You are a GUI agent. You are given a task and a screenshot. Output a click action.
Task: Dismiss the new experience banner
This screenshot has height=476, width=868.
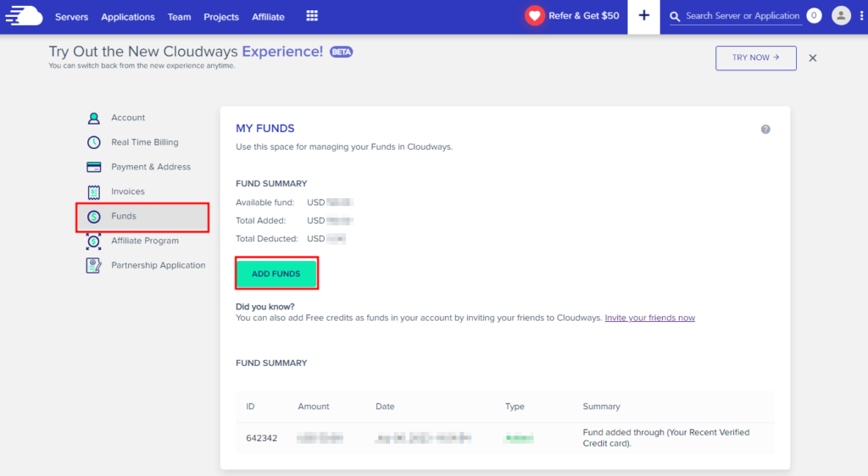tap(813, 58)
